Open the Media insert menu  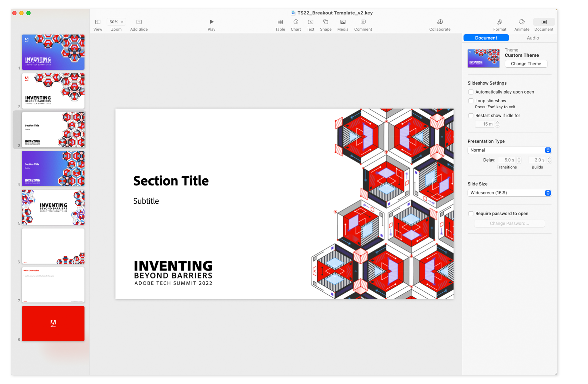343,22
